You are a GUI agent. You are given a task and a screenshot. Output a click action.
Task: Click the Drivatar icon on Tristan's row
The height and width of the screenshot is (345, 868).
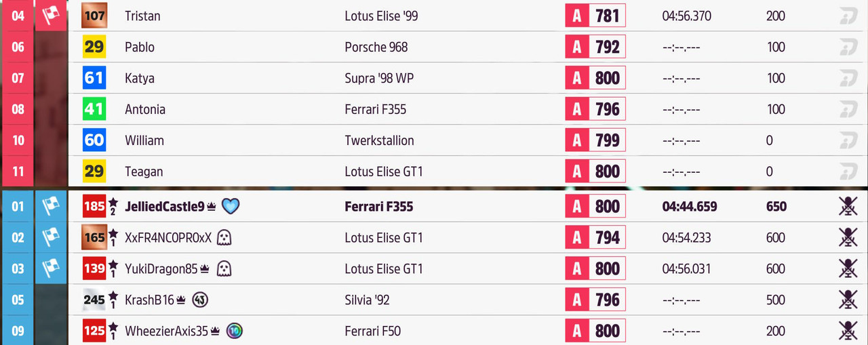point(848,16)
